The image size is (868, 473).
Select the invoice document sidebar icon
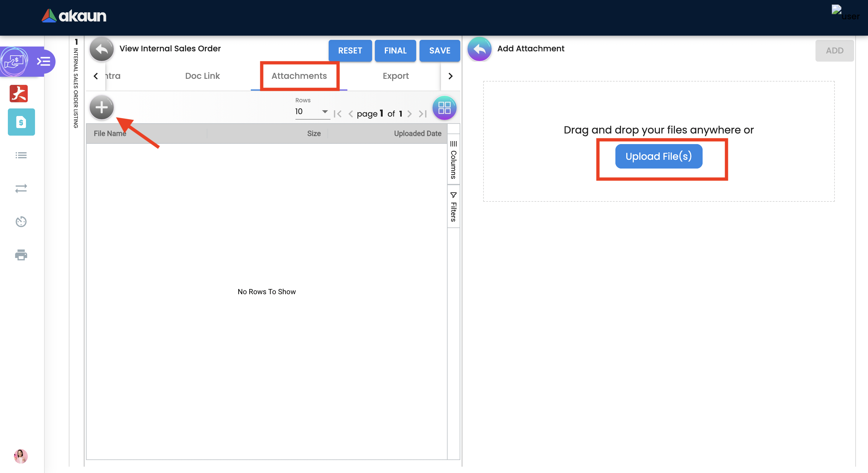pyautogui.click(x=21, y=122)
